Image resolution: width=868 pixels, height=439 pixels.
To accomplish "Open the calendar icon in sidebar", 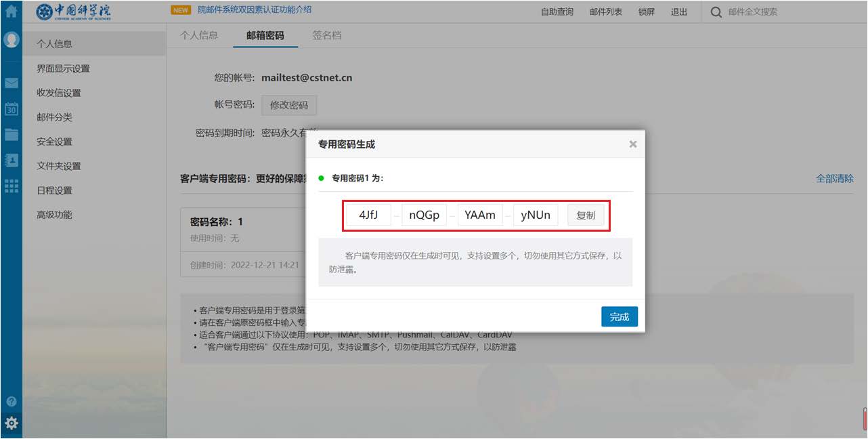I will pos(11,109).
